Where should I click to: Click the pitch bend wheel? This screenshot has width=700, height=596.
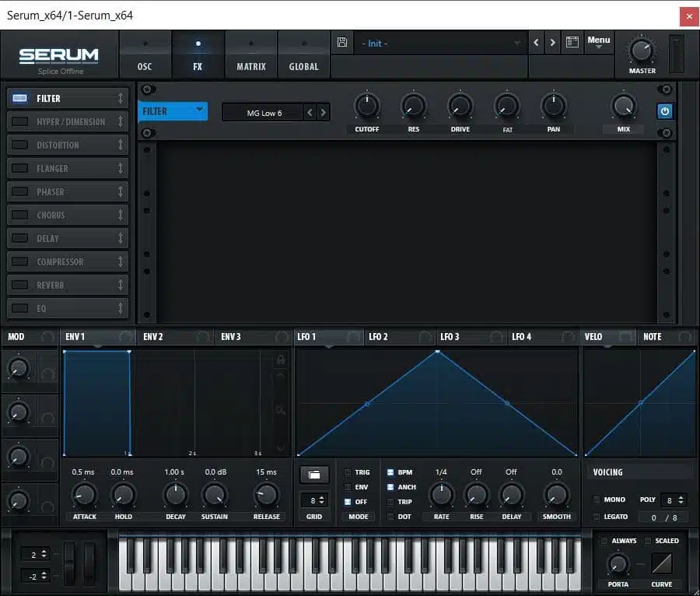pyautogui.click(x=69, y=563)
